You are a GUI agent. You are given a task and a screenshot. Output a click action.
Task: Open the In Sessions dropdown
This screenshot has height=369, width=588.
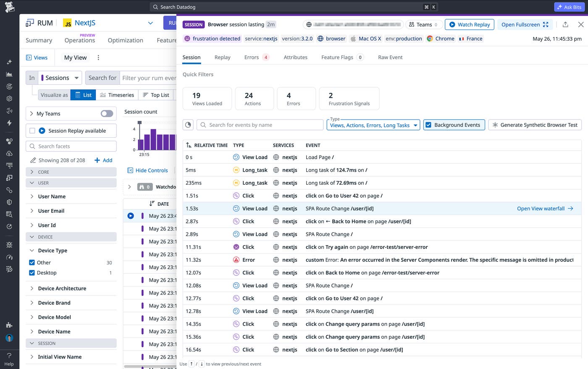pos(60,78)
